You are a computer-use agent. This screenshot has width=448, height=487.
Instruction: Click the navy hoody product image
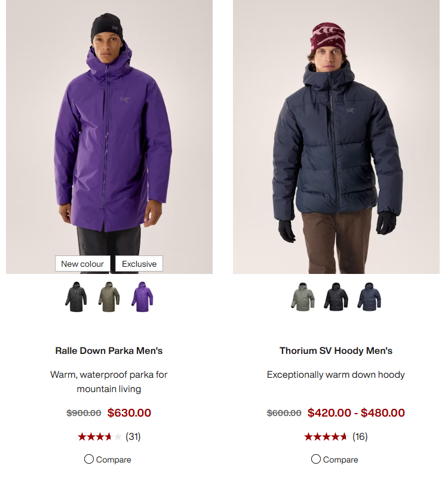336,137
